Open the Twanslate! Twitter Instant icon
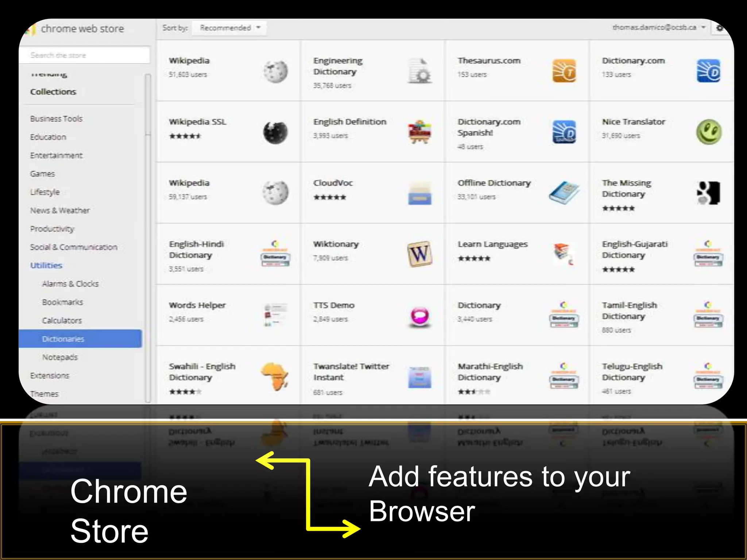The image size is (747, 560). 419,377
